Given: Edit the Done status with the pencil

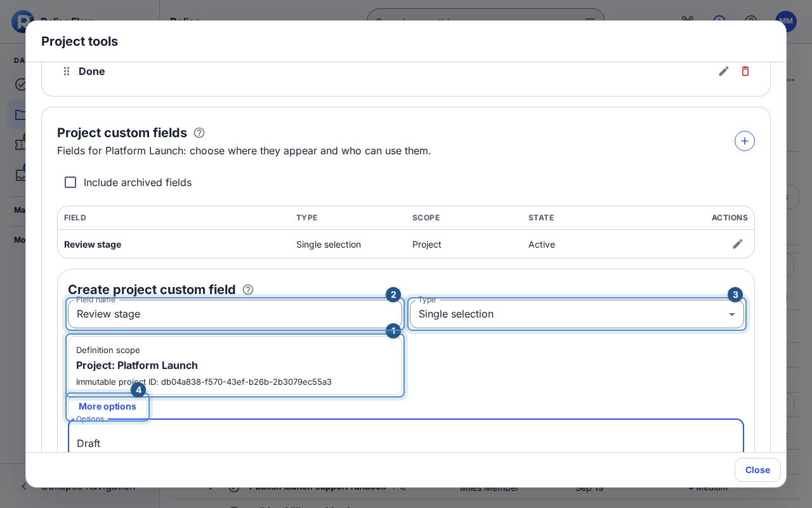Looking at the screenshot, I should click(x=724, y=71).
